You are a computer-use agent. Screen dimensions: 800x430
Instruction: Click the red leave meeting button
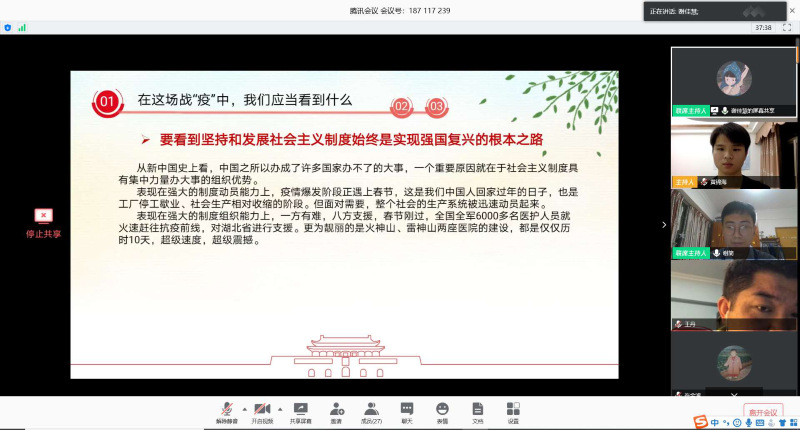[764, 411]
